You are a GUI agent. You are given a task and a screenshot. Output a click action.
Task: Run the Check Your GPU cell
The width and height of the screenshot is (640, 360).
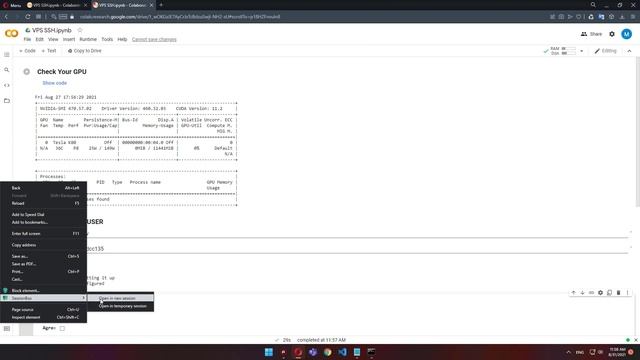(27, 72)
